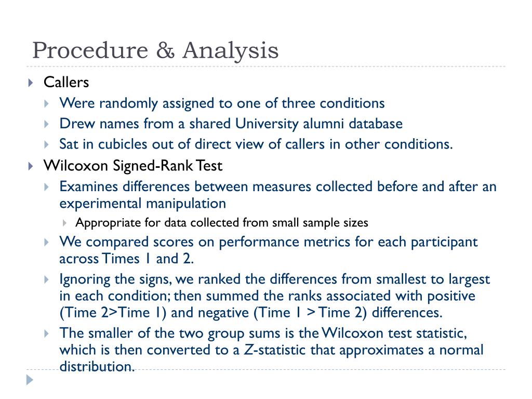Click the 'Callers' heading text
The image size is (532, 399).
click(x=66, y=82)
